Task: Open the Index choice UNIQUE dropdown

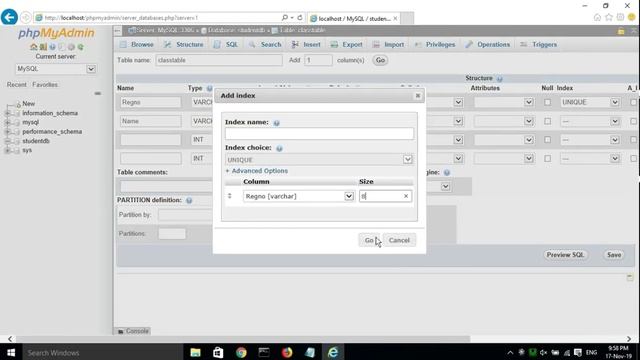Action: pos(319,160)
